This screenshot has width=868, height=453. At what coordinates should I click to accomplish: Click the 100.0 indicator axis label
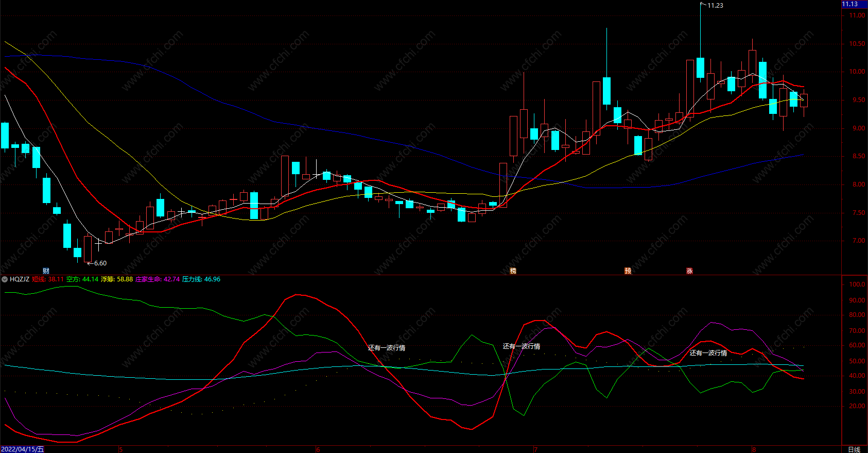(x=857, y=284)
